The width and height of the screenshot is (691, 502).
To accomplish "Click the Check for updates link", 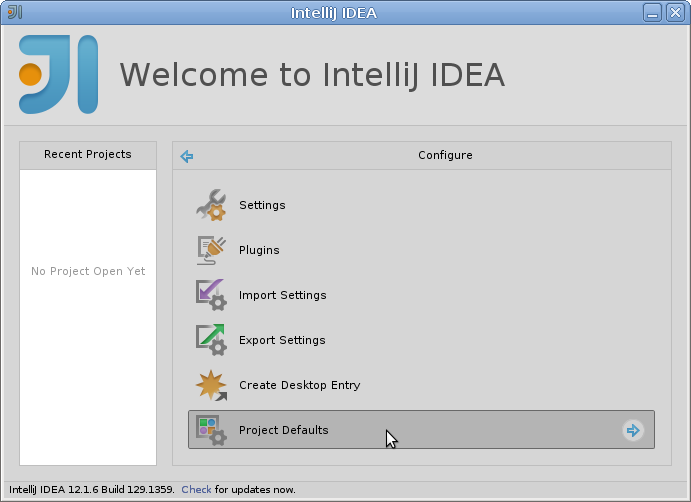I will pyautogui.click(x=196, y=490).
